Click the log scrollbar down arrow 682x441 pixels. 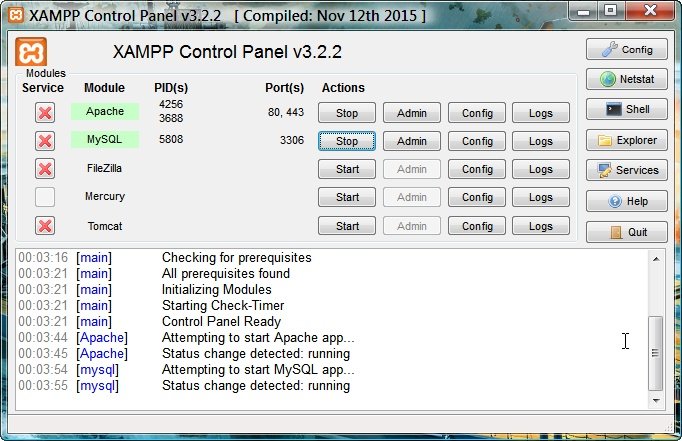click(x=656, y=400)
